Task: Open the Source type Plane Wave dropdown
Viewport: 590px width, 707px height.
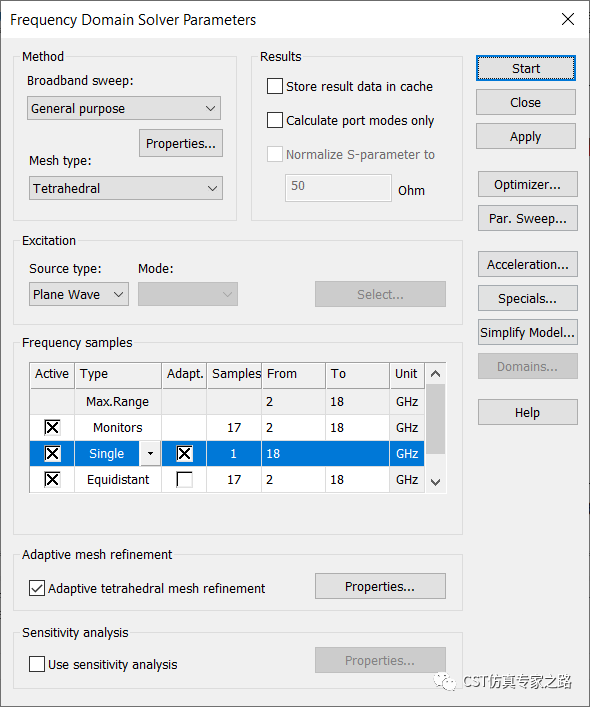Action: (79, 294)
